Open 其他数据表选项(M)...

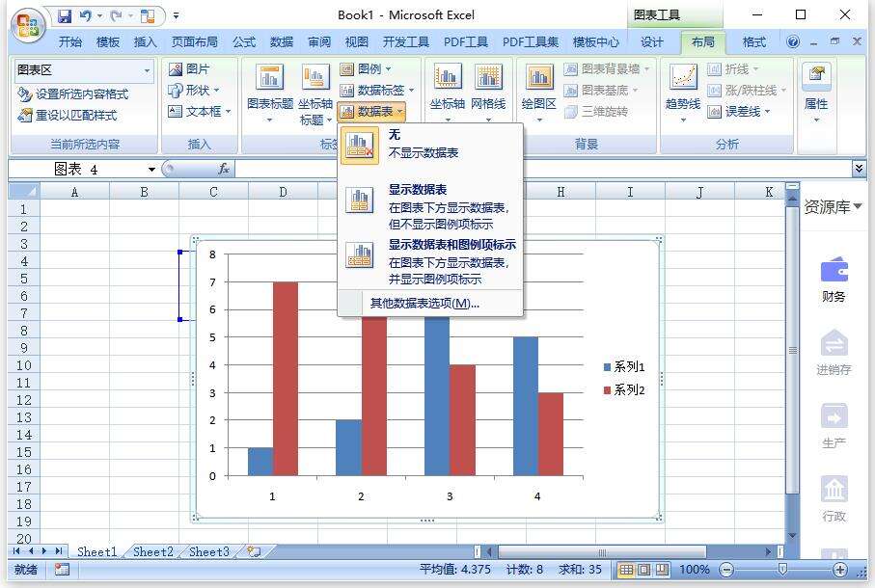[429, 304]
